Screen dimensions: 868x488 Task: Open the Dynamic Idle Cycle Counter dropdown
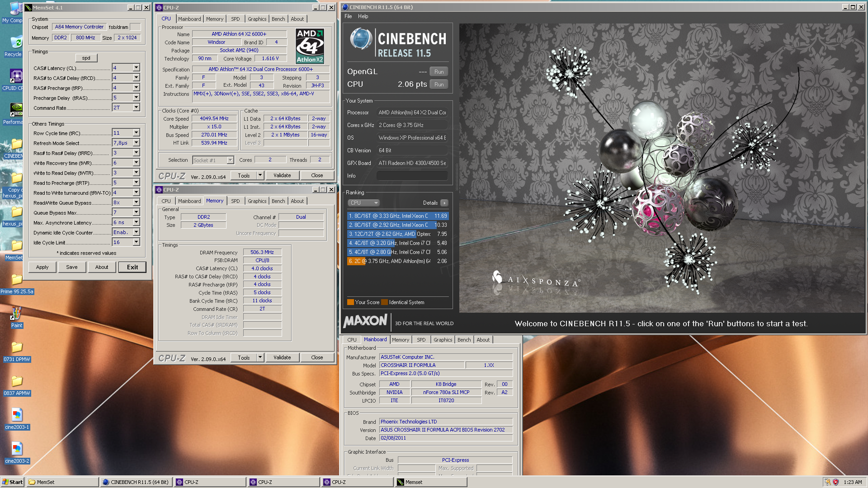coord(136,232)
